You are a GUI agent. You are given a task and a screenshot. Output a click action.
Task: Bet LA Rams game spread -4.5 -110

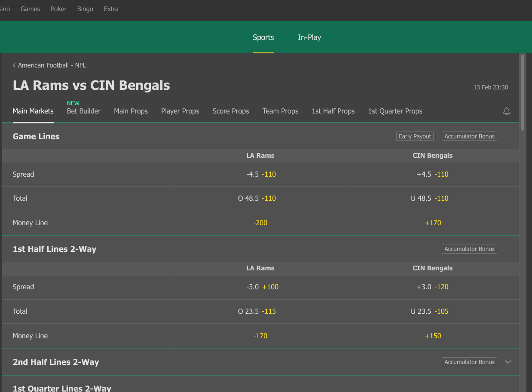260,174
